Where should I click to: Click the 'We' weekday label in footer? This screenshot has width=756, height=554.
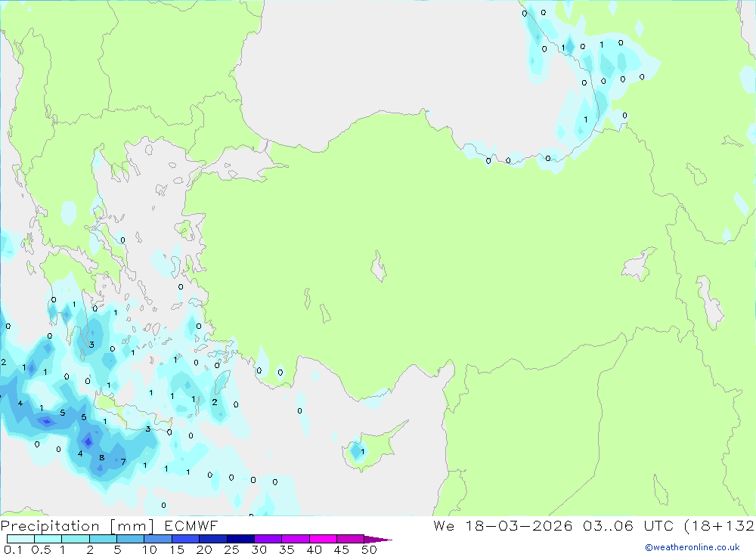(x=444, y=525)
